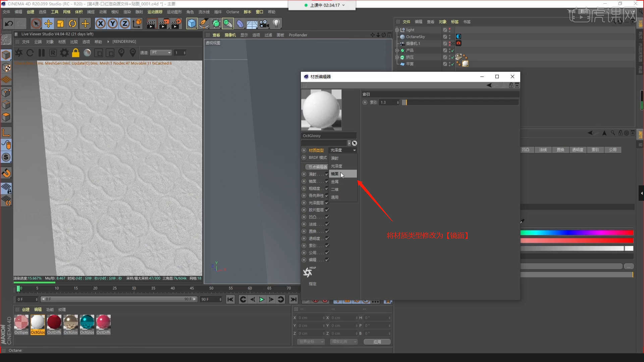Expand the 产品 object tree
This screenshot has height=362, width=644.
click(397, 50)
